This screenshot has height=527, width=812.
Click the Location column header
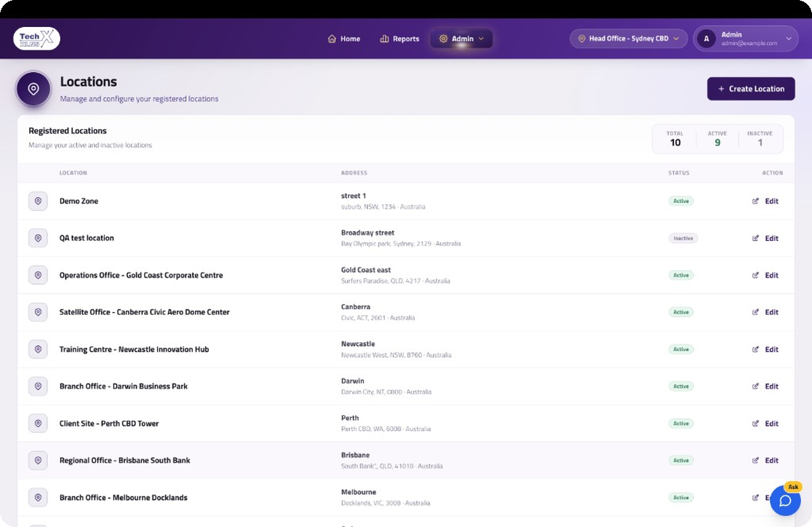[73, 173]
